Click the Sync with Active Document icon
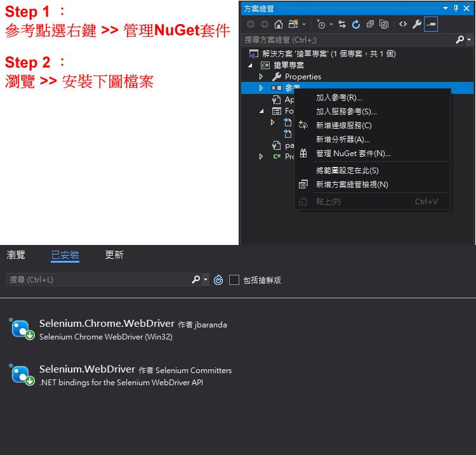The width and height of the screenshot is (476, 455). 342,25
